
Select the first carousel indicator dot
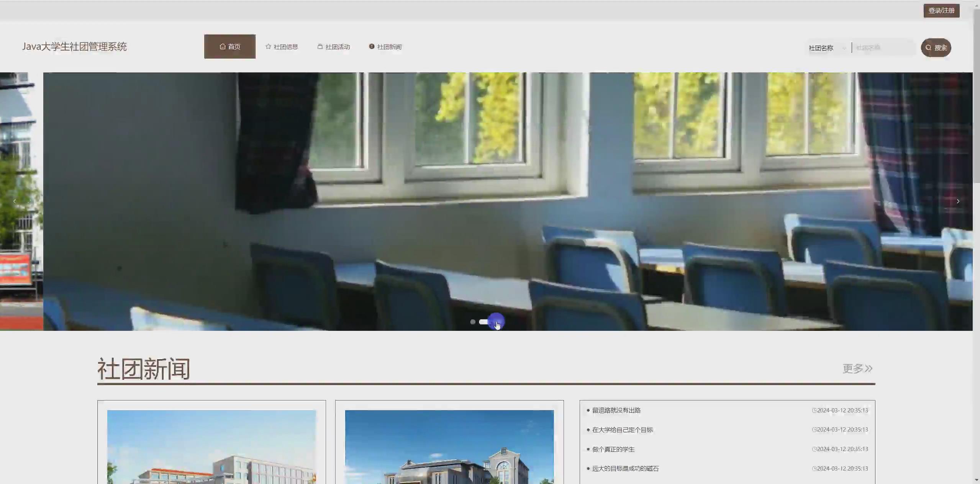[x=473, y=322]
